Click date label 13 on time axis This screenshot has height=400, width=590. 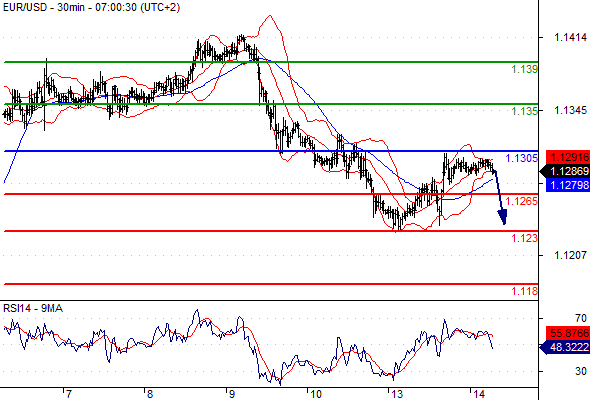coord(397,394)
